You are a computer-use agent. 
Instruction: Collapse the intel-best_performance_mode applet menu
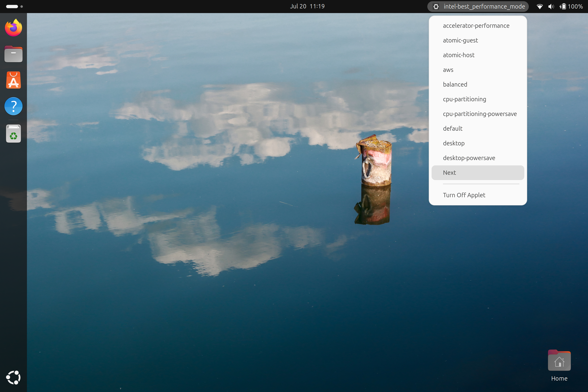(x=478, y=7)
